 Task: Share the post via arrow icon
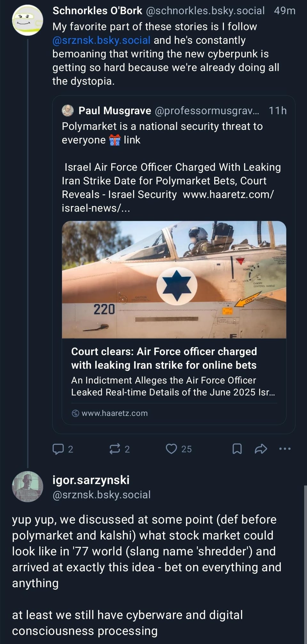point(261,449)
